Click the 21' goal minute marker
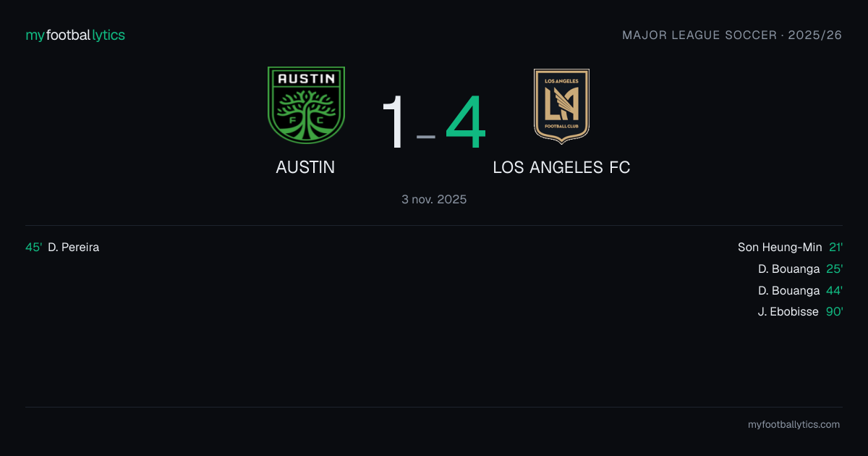The height and width of the screenshot is (456, 868). 836,248
